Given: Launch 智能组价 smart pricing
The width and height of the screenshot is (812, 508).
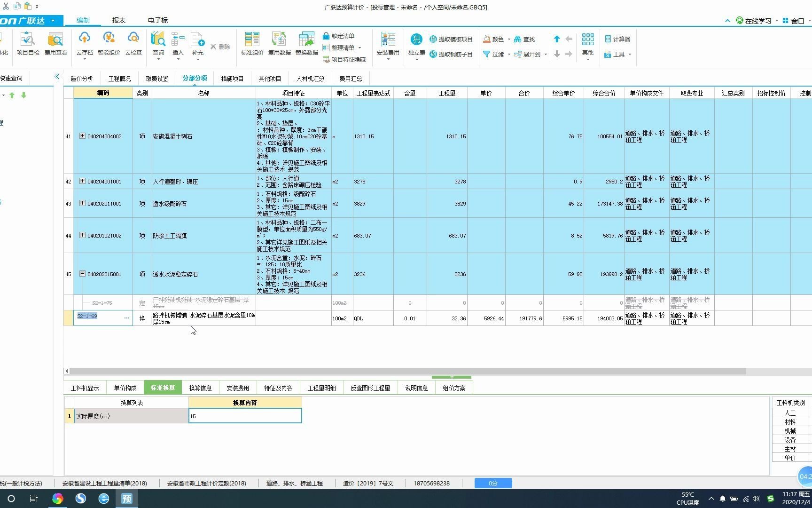Looking at the screenshot, I should [x=109, y=44].
